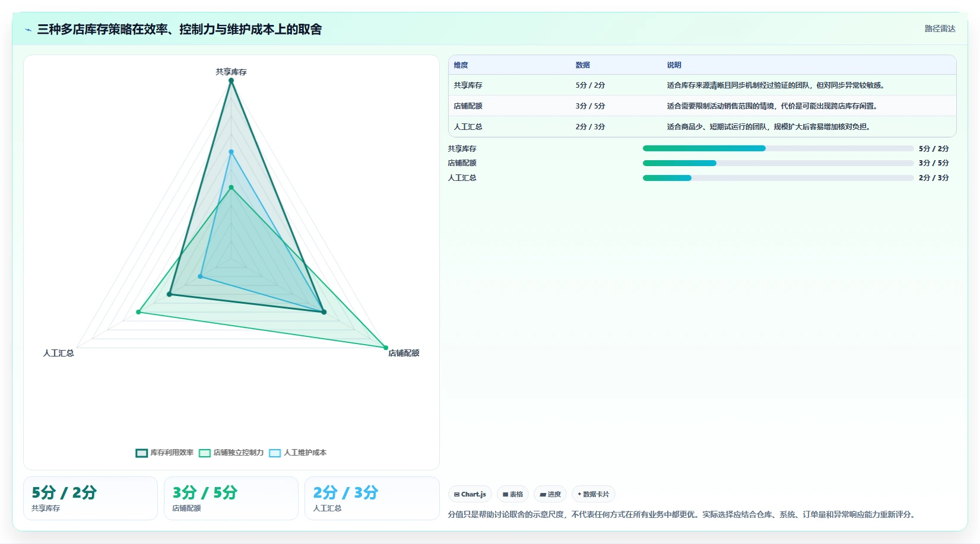Click the 3分 / 5分 value beside the progress bar

(934, 163)
